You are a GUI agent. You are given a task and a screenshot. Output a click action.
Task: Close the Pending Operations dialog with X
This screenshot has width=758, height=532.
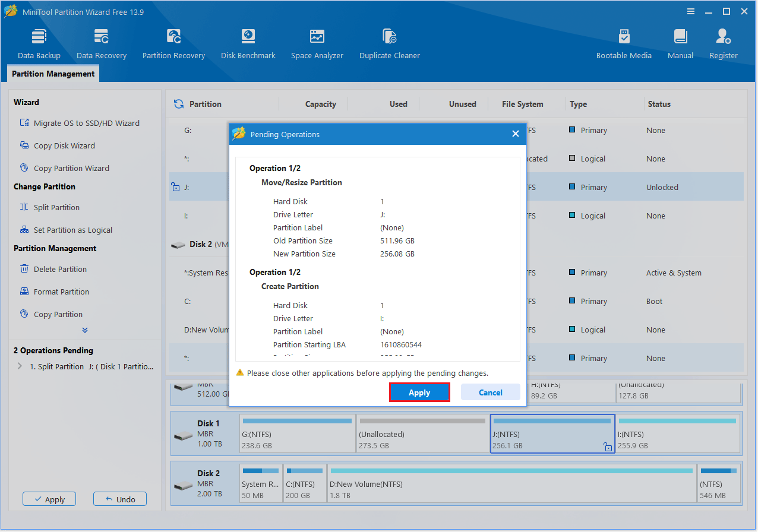515,134
